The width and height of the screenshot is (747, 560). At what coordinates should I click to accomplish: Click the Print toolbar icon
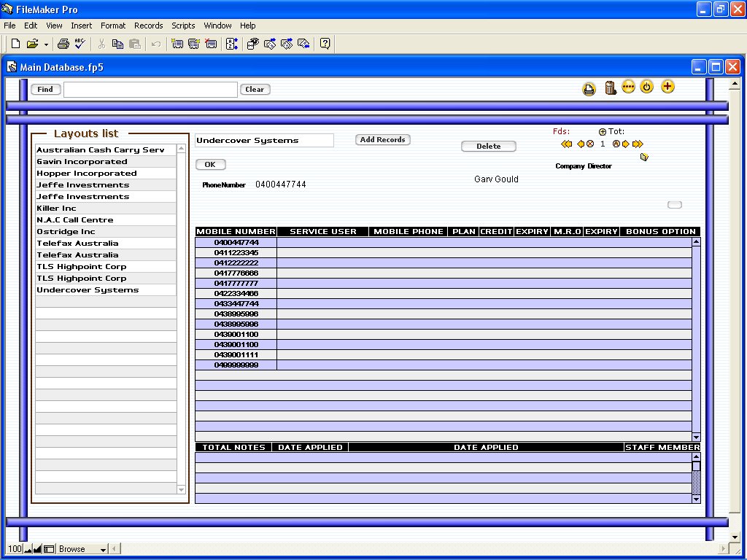coord(63,44)
